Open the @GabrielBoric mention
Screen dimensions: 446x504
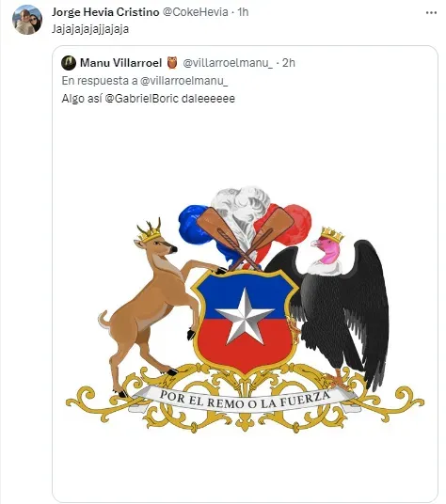click(x=142, y=99)
